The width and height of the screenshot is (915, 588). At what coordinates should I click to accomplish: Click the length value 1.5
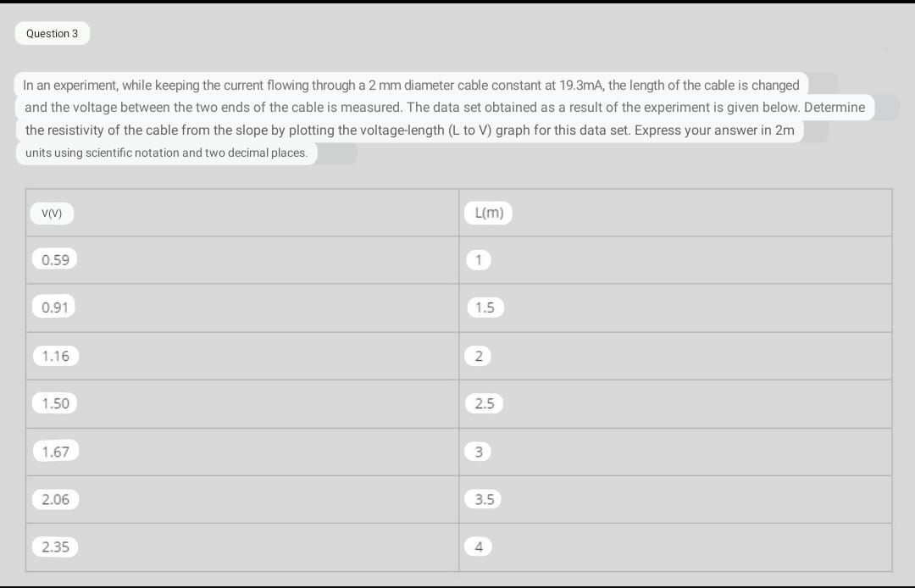pos(485,308)
